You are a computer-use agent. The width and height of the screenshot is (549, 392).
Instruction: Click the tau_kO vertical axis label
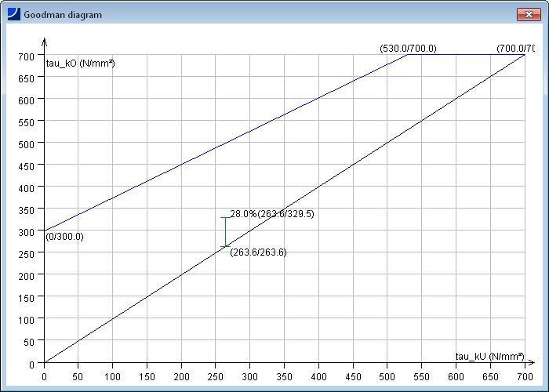tap(81, 64)
